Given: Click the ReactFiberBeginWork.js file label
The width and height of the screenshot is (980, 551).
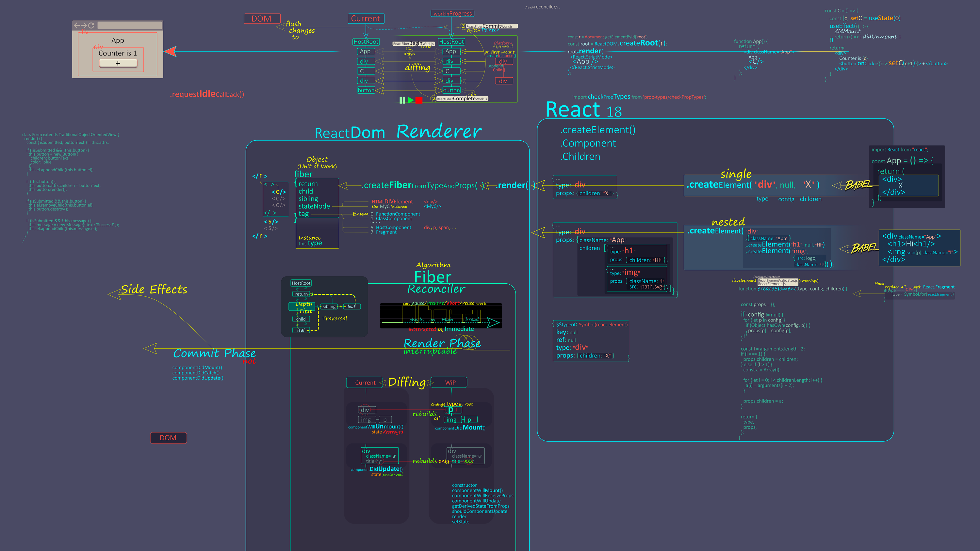Looking at the screenshot, I should tap(414, 44).
